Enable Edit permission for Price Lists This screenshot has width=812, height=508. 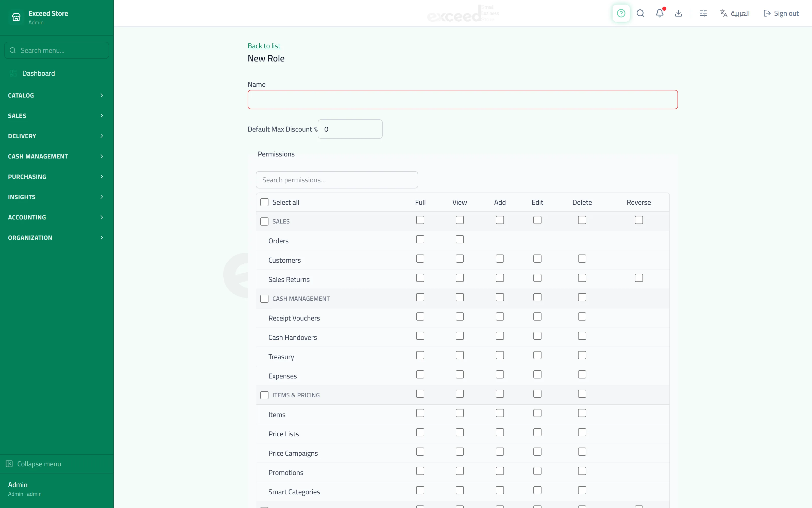pyautogui.click(x=537, y=433)
